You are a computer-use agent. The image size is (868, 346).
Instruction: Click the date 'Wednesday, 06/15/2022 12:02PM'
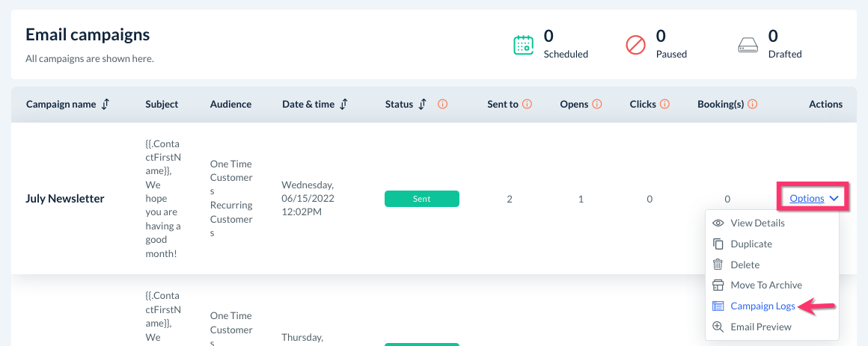click(x=308, y=199)
